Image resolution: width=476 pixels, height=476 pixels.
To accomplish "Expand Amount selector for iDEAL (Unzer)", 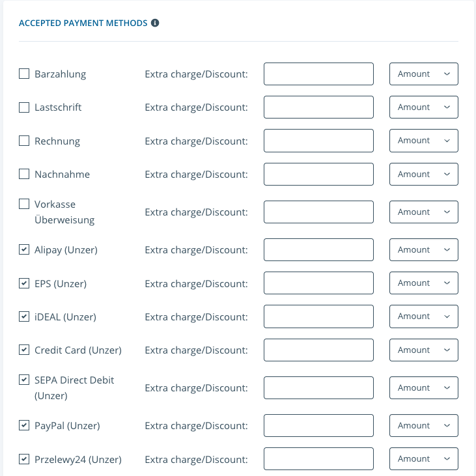I will (423, 316).
